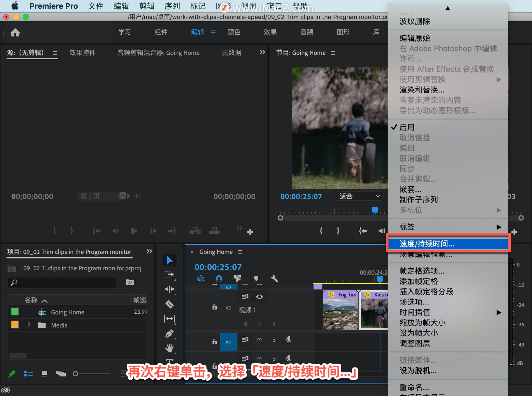Click the Home icon
Screen dimensions: 532x396
[x=15, y=32]
